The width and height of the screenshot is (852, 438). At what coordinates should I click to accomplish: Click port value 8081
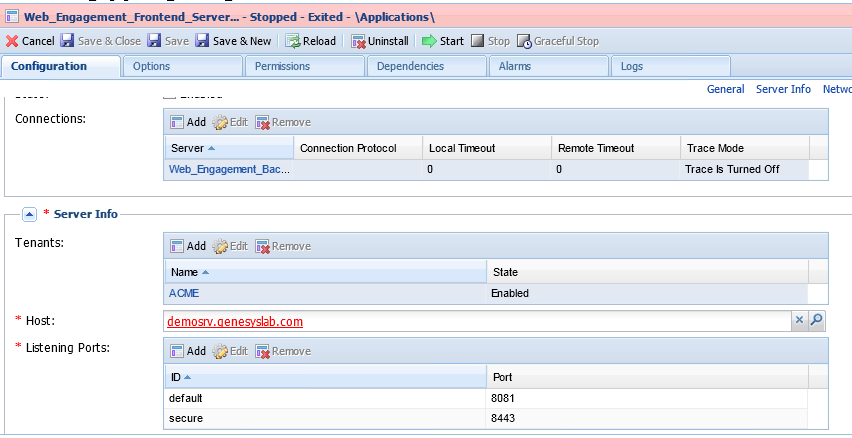(x=503, y=398)
